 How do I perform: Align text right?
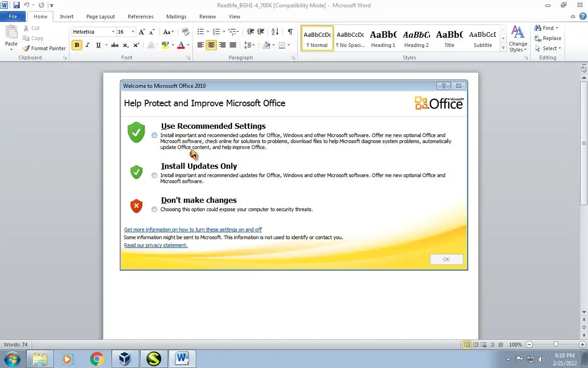pyautogui.click(x=222, y=45)
